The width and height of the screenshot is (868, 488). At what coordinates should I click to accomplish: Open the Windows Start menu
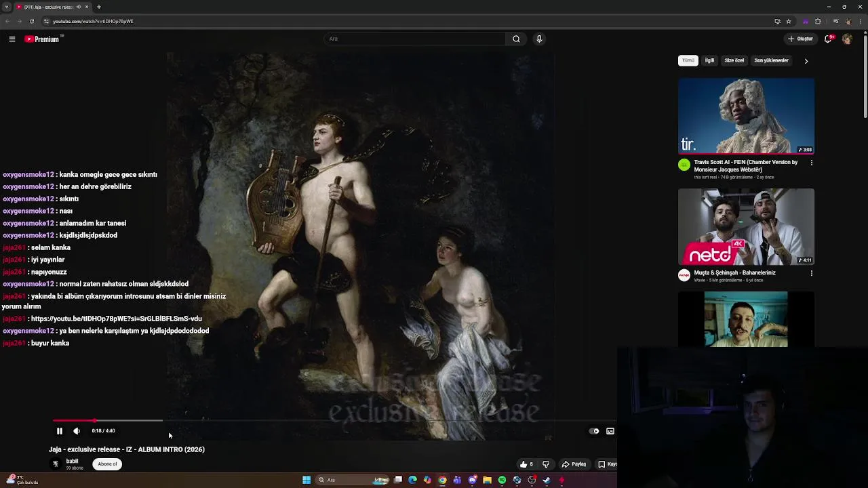[307, 480]
